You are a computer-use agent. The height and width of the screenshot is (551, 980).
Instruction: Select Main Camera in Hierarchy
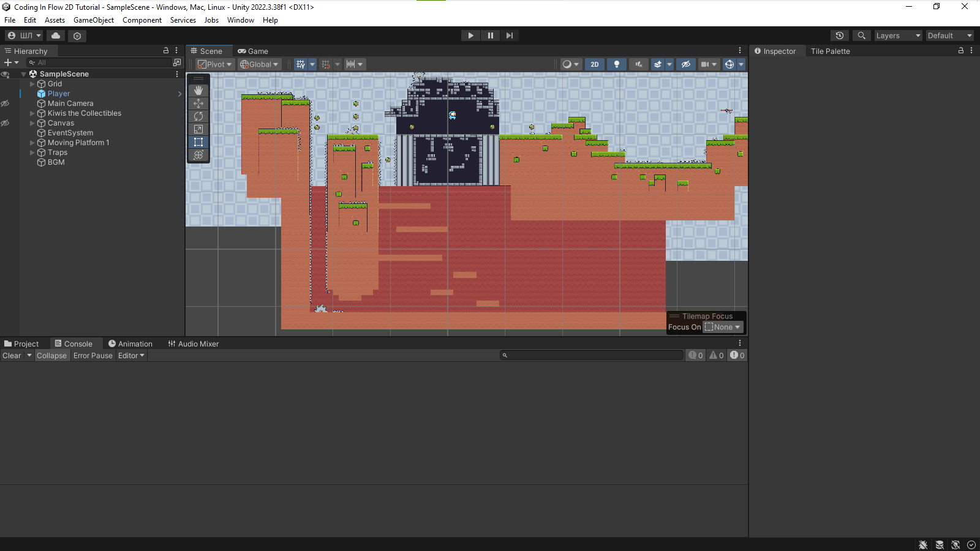coord(70,103)
